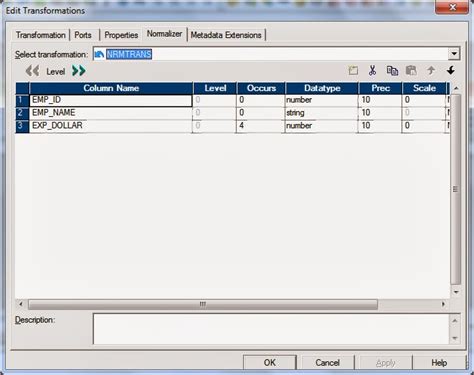Click the grid's scroll left arrow
Screen dimensions: 474x375
click(x=21, y=304)
